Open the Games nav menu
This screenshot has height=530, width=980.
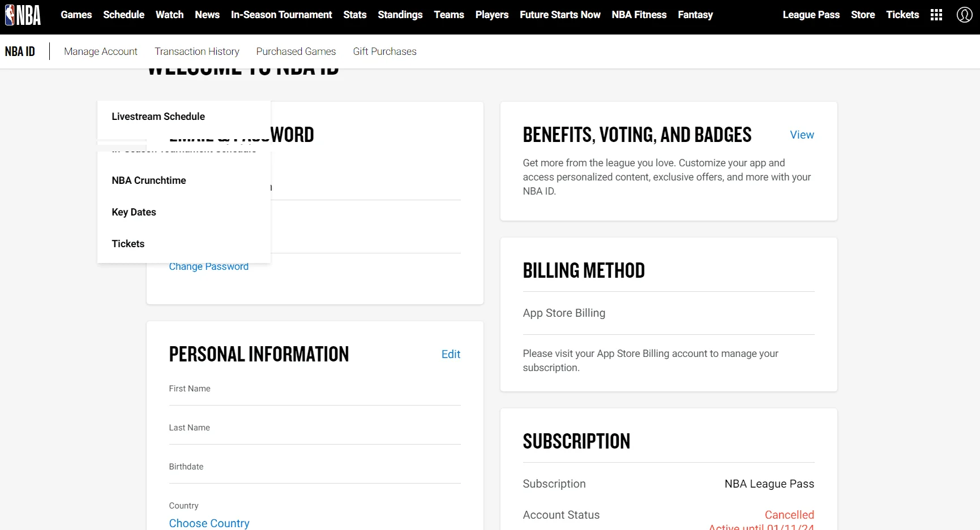[x=76, y=15]
